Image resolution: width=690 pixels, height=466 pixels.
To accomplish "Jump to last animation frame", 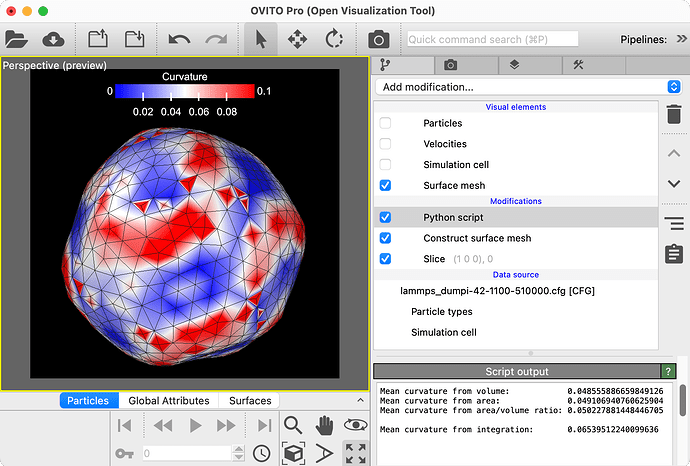I will coord(264,426).
